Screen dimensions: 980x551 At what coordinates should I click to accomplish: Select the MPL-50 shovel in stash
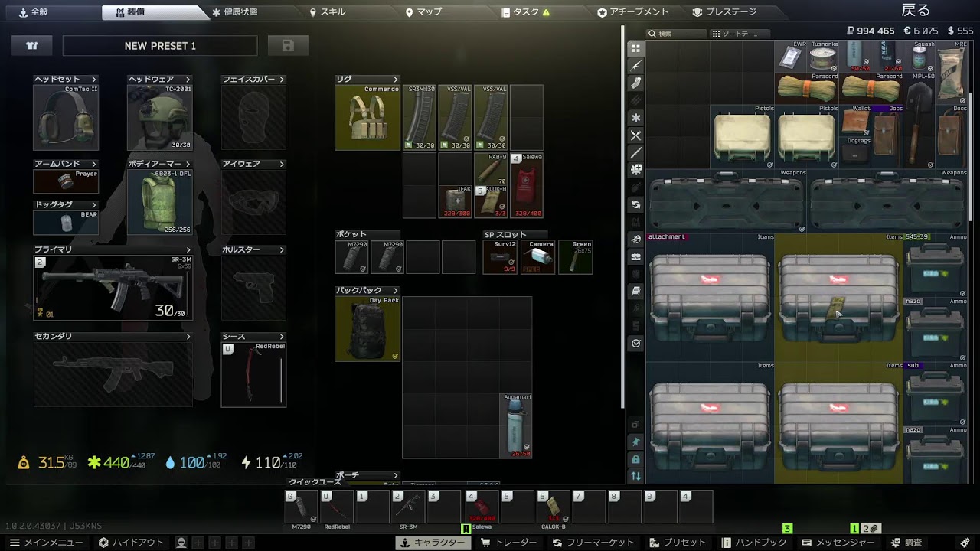coord(919,120)
